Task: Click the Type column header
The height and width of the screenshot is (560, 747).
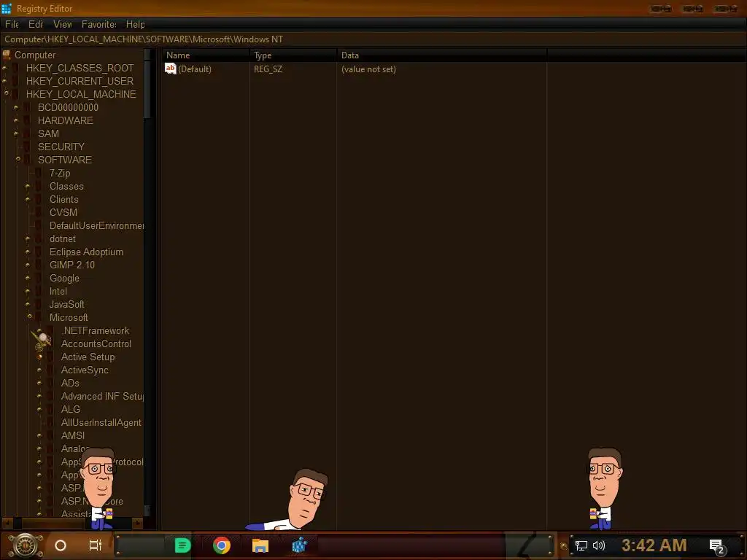Action: 293,55
